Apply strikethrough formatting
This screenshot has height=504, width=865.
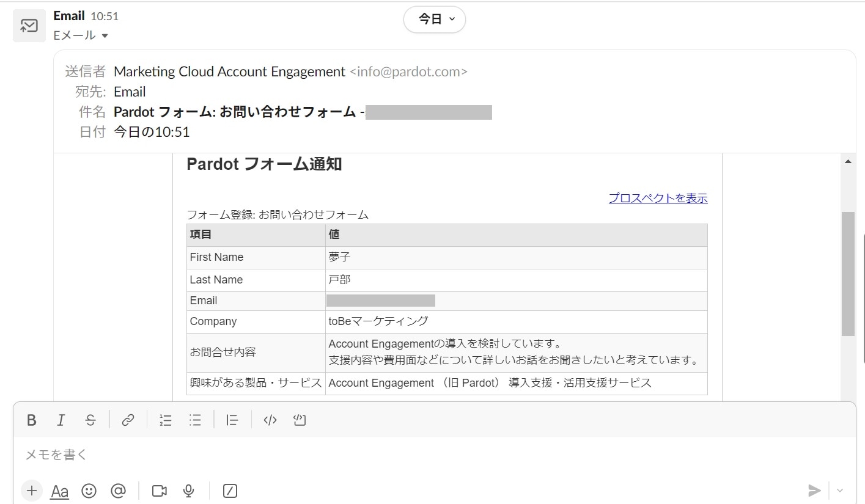(90, 420)
